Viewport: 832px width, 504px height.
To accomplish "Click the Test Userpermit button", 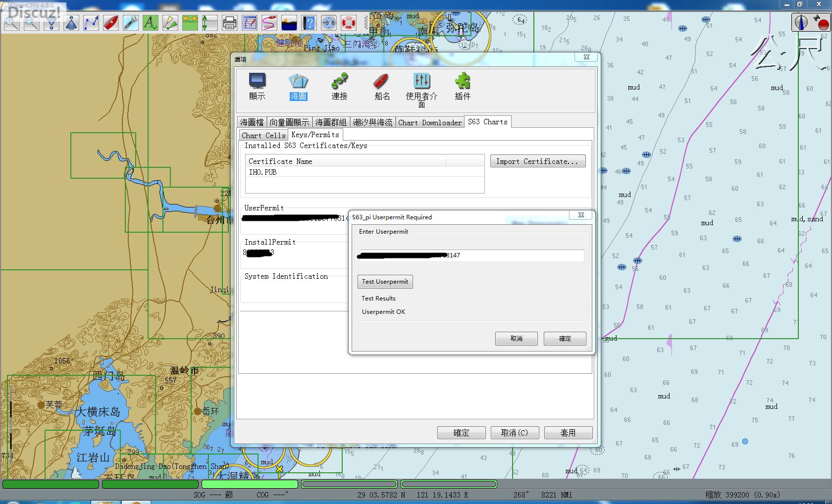I will tap(385, 282).
